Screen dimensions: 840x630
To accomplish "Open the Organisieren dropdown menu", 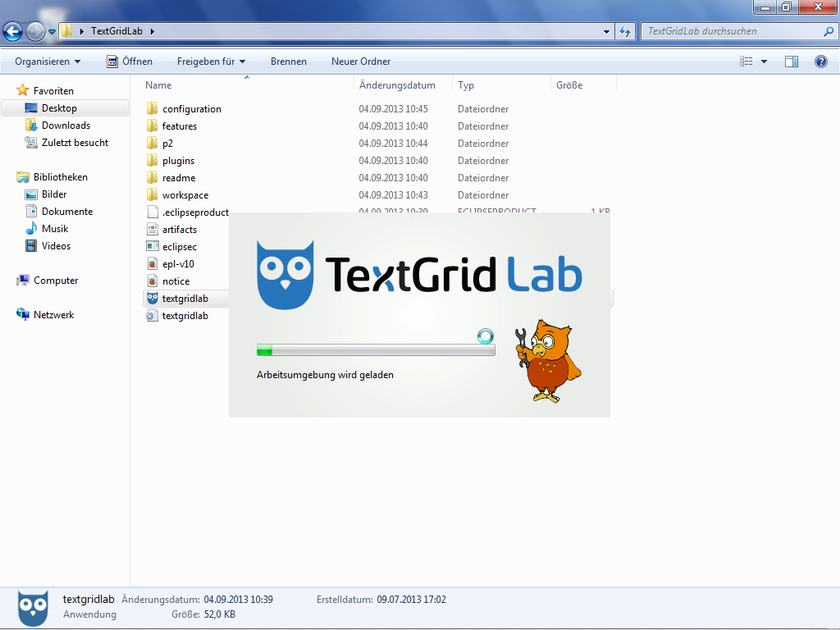I will pyautogui.click(x=48, y=62).
